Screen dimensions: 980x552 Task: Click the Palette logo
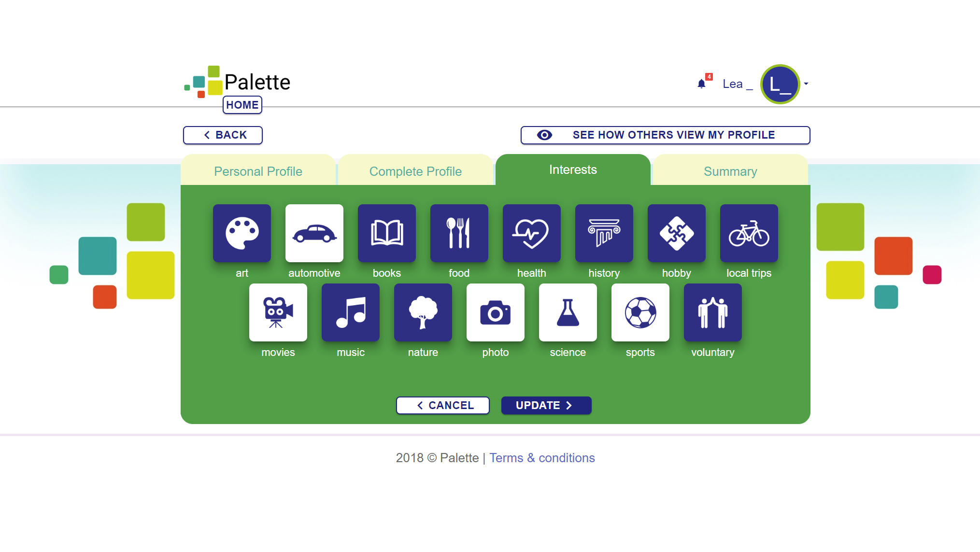238,81
